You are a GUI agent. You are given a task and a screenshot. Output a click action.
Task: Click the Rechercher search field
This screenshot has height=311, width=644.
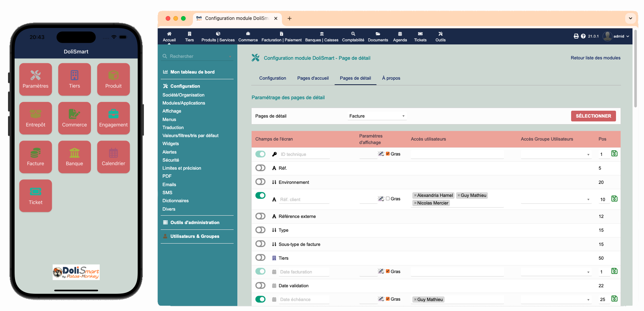coord(197,56)
